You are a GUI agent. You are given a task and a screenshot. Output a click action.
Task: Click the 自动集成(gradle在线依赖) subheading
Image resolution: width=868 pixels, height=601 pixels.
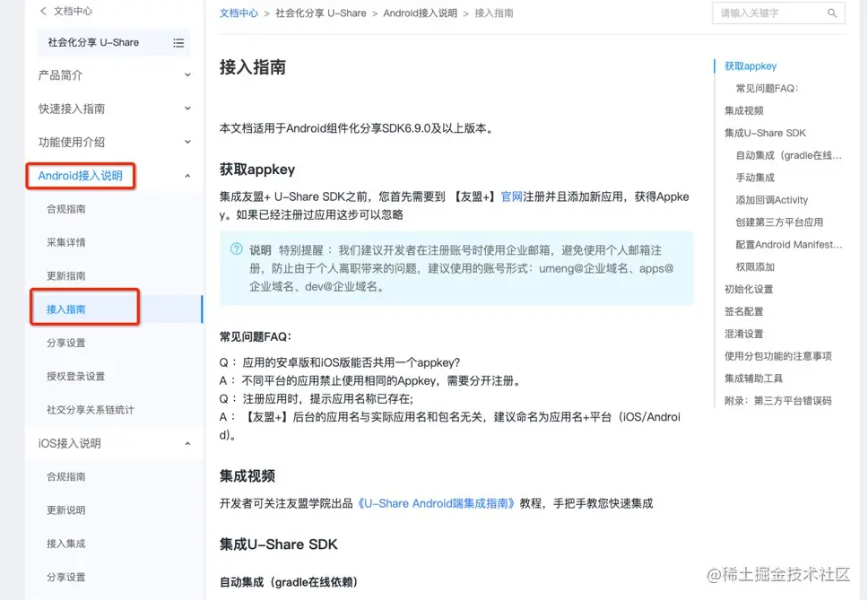click(x=289, y=581)
